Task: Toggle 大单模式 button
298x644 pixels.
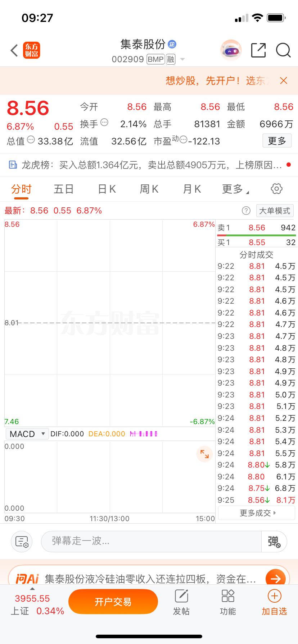Action: coord(275,211)
